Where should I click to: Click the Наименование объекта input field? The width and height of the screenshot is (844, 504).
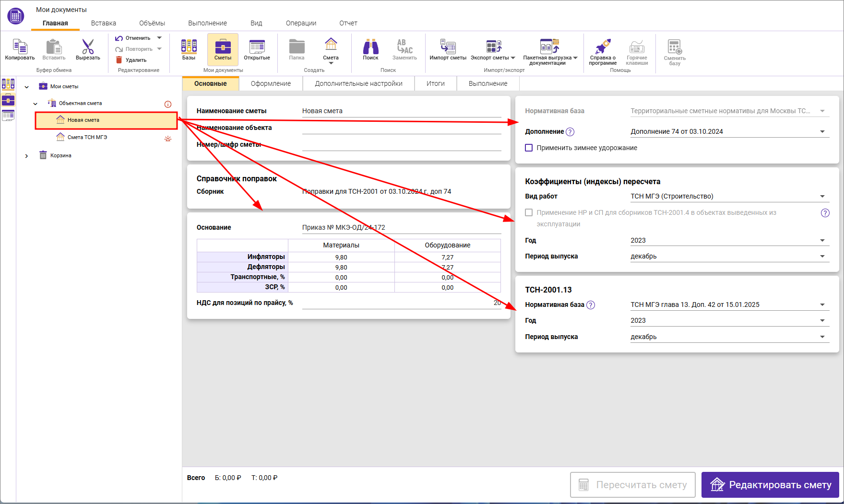[x=401, y=128]
